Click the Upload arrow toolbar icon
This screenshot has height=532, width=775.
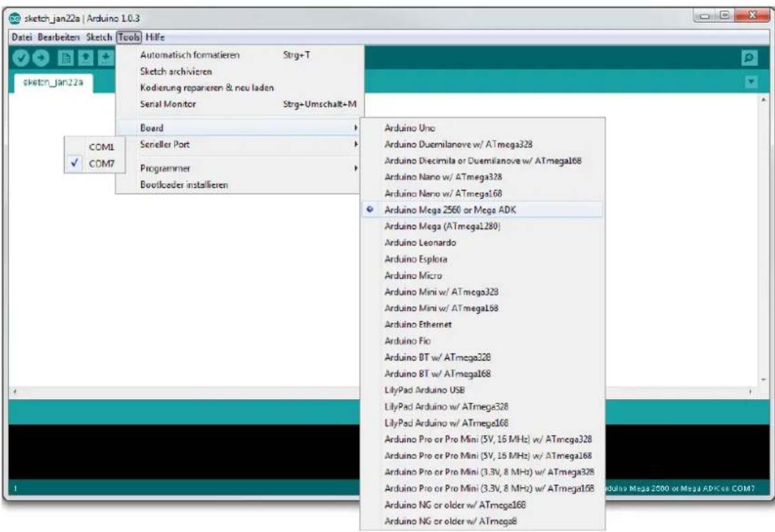tap(41, 58)
